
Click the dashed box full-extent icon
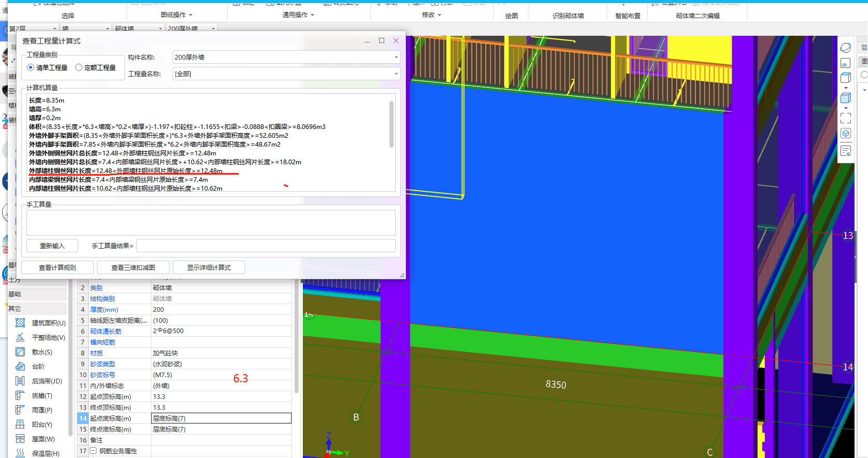click(845, 118)
